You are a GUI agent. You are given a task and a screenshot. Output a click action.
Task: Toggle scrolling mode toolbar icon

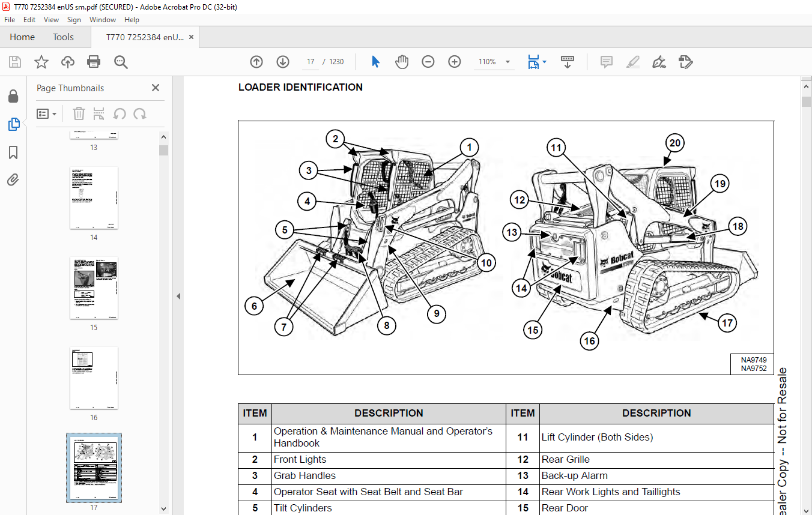pos(568,62)
